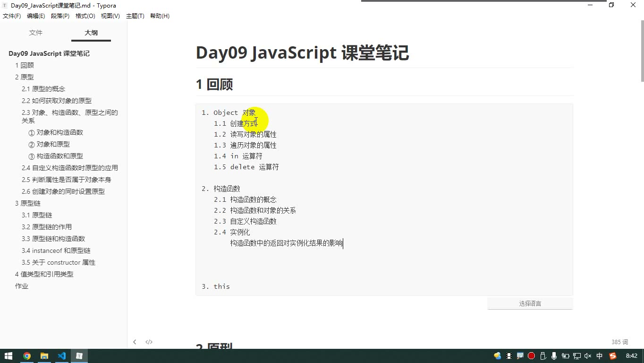The width and height of the screenshot is (644, 363).
Task: Toggle the 中 input language indicator
Action: point(600,356)
